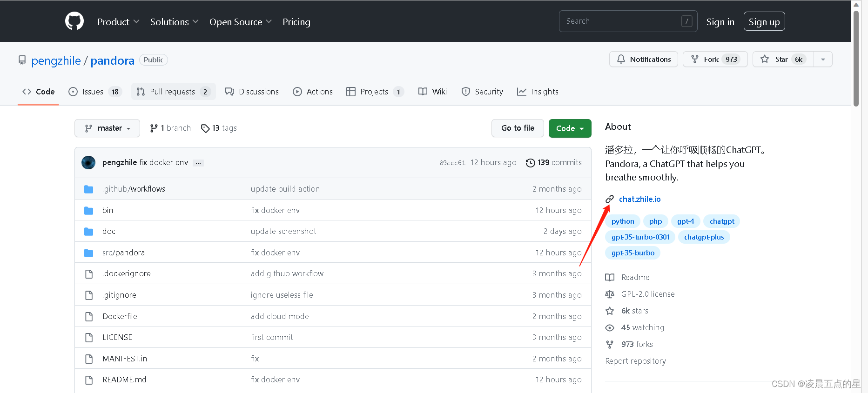Go to the Discussions tab
The height and width of the screenshot is (393, 868).
252,92
